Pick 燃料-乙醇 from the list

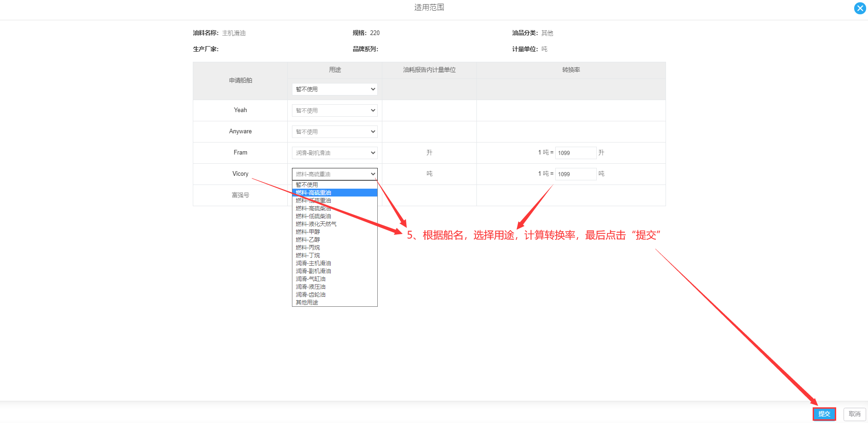pos(334,239)
